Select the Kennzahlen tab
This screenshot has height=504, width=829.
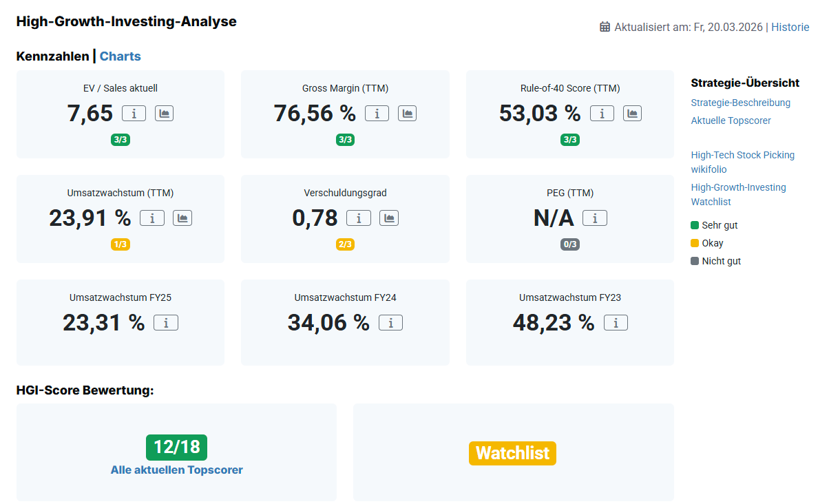pos(52,56)
